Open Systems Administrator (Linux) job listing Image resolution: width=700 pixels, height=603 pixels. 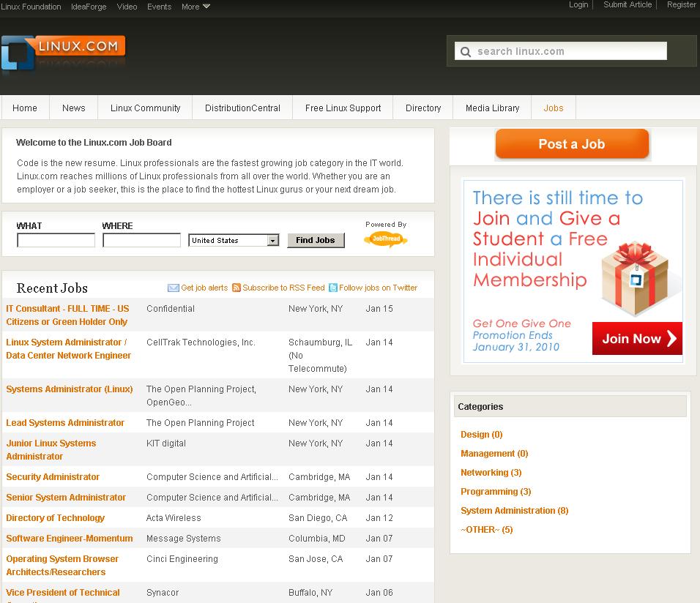coord(70,389)
